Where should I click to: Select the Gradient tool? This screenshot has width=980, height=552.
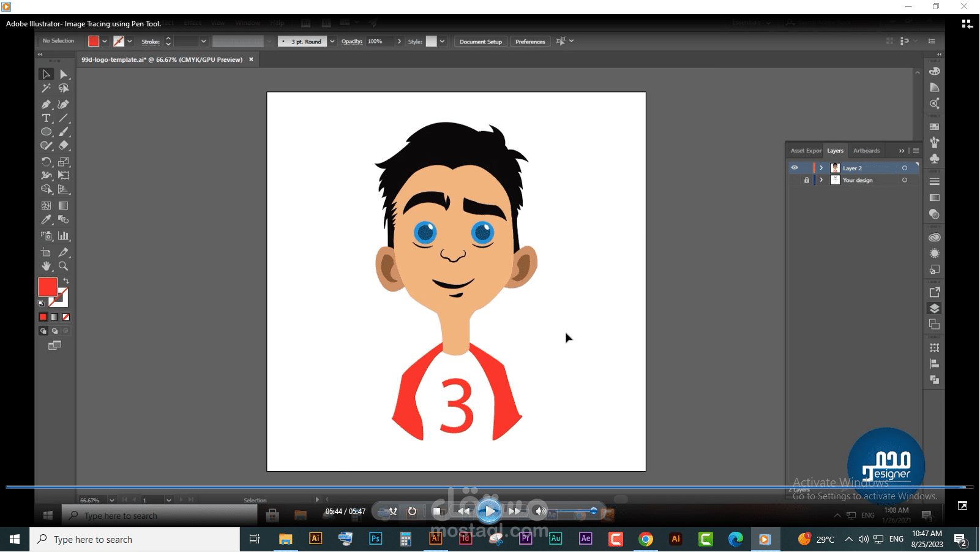[x=64, y=206]
